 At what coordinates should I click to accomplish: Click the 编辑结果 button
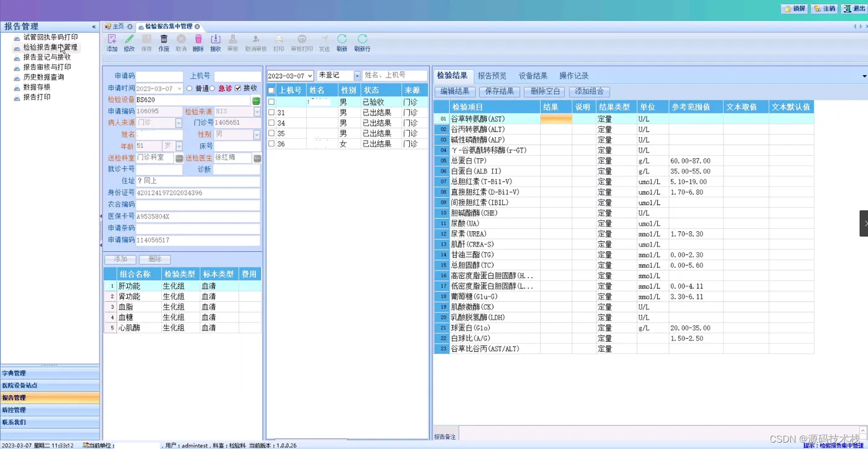coord(454,92)
